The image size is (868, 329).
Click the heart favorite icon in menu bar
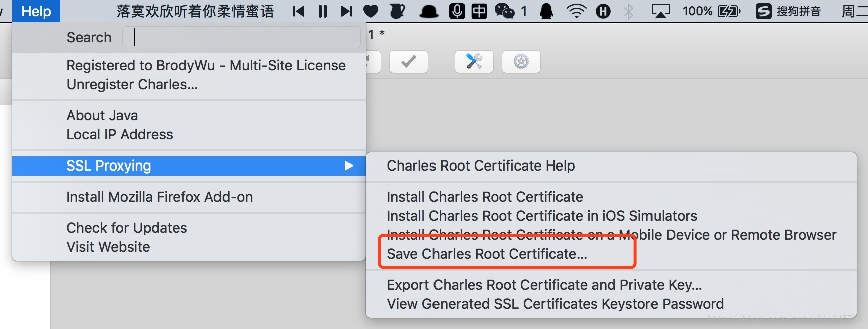[371, 11]
